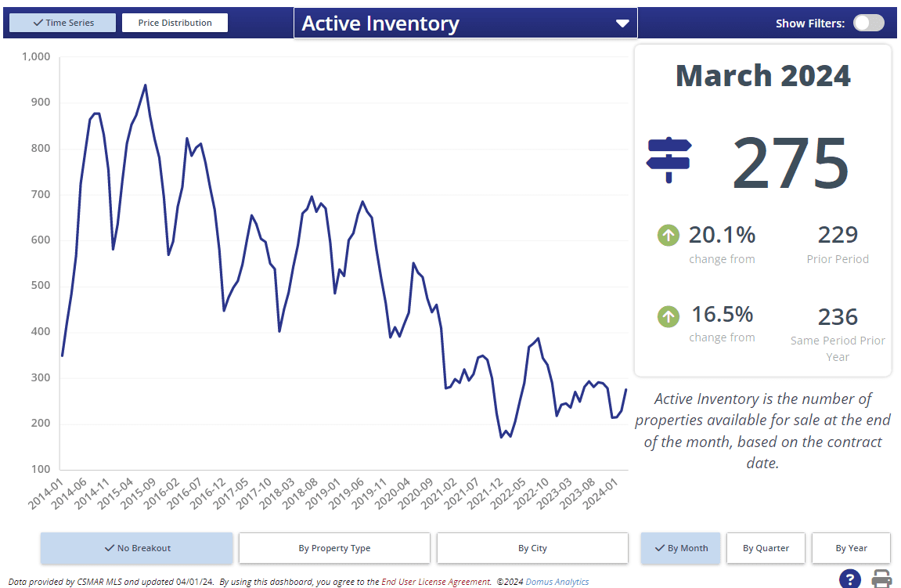901x588 pixels.
Task: Click the signpost icon beside 275
Action: click(x=669, y=159)
